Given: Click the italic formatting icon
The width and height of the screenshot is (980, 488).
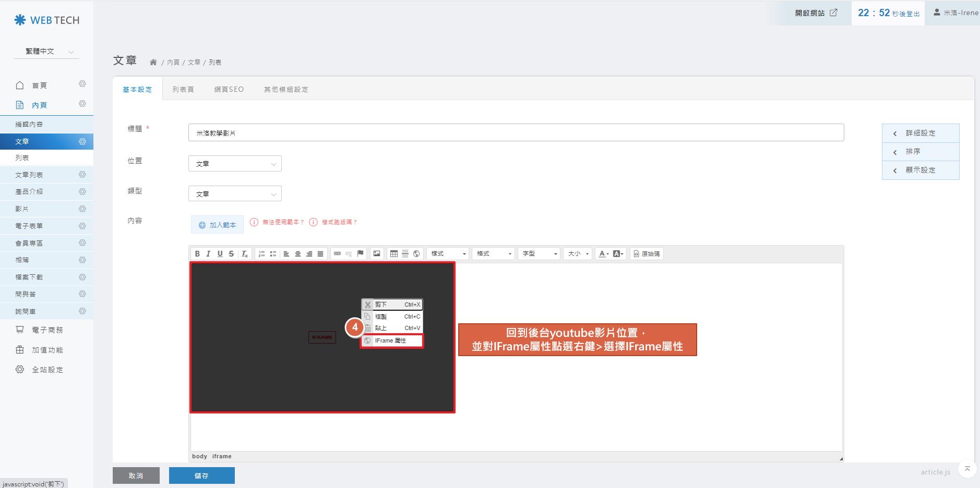Looking at the screenshot, I should point(208,254).
